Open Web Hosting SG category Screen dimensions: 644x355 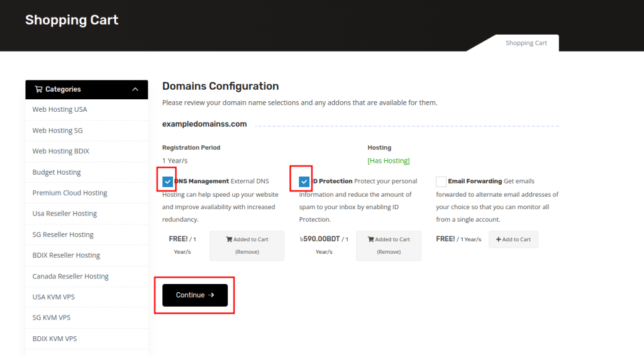57,131
